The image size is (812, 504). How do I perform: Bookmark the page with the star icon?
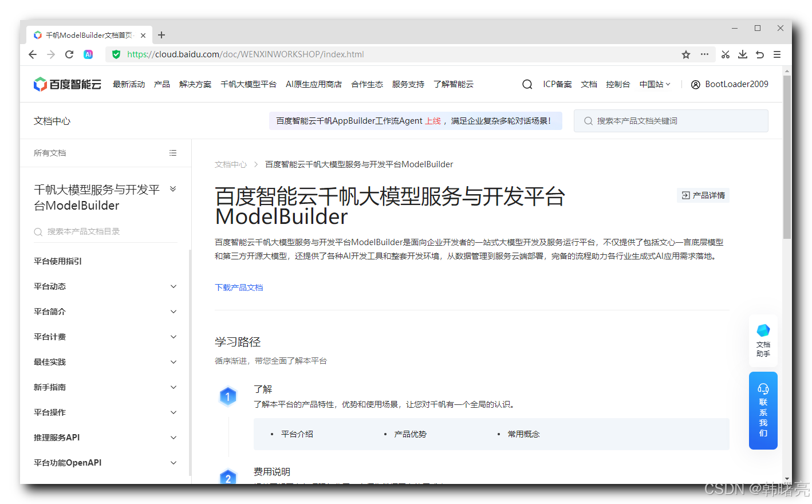pos(686,54)
